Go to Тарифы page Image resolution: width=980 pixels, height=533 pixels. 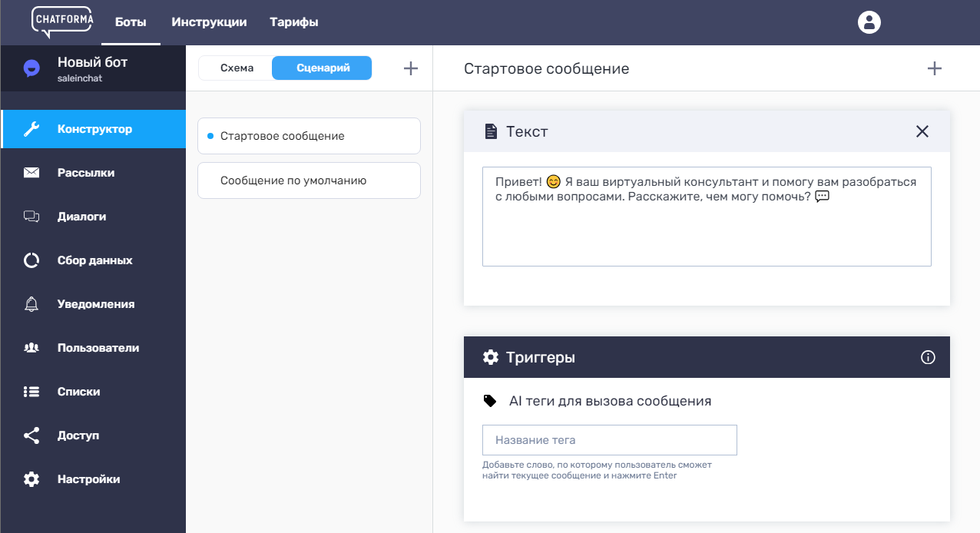[x=293, y=22]
